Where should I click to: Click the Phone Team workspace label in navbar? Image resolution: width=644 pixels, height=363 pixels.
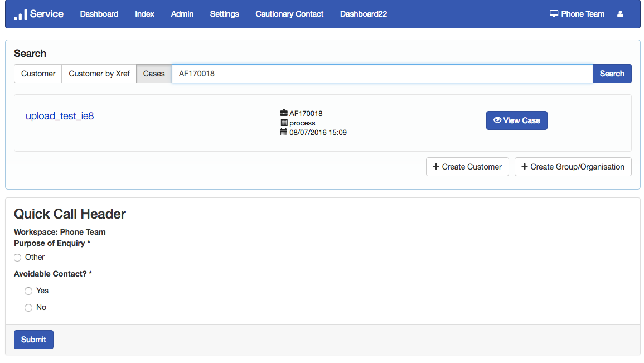coord(583,14)
